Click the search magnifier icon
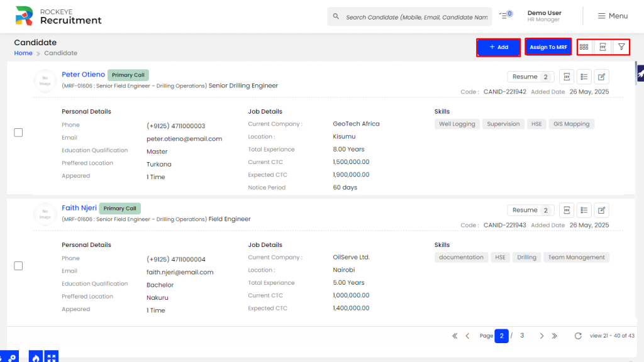The image size is (644, 362). 336,16
